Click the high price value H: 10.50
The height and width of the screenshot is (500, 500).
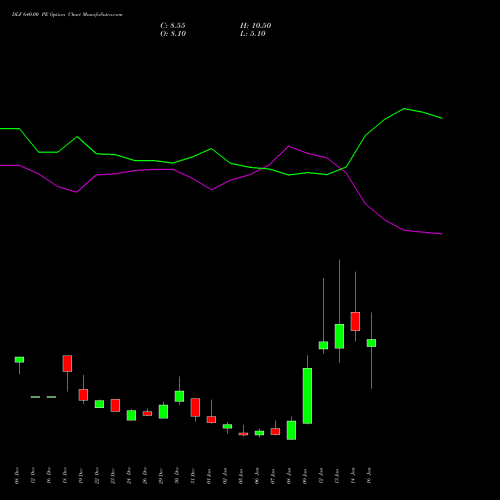[x=255, y=26]
